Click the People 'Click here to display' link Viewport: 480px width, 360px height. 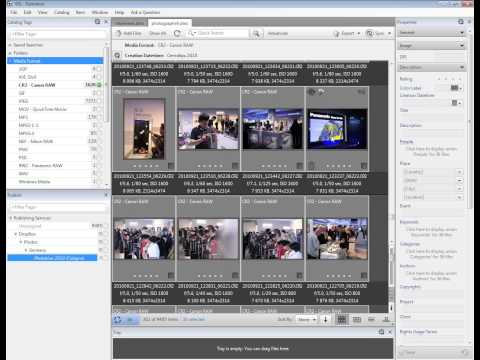click(431, 151)
